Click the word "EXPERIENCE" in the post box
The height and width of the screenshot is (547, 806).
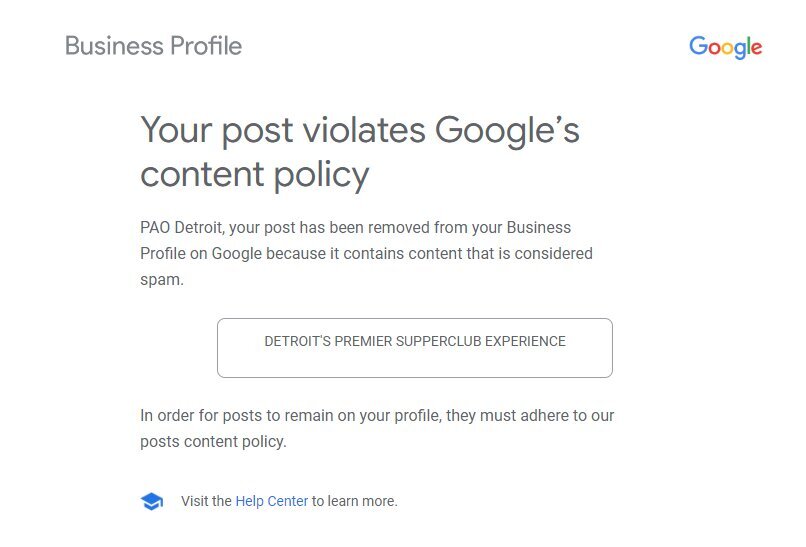pos(525,341)
